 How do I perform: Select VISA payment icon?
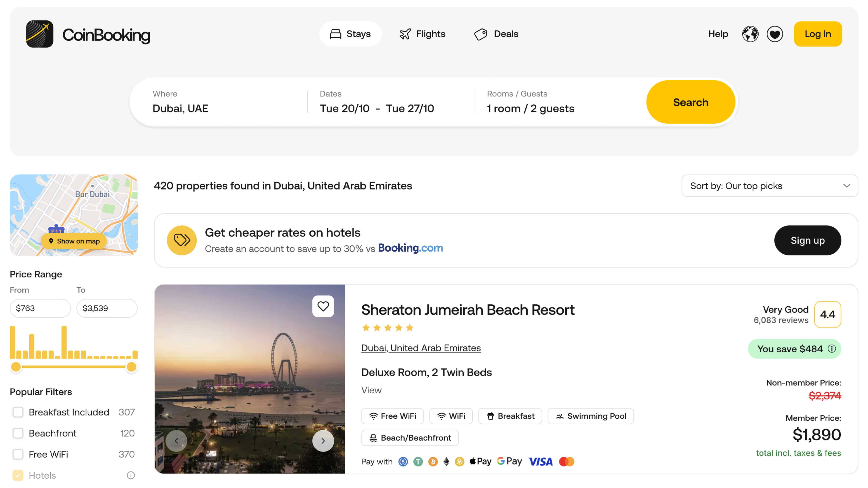point(540,461)
